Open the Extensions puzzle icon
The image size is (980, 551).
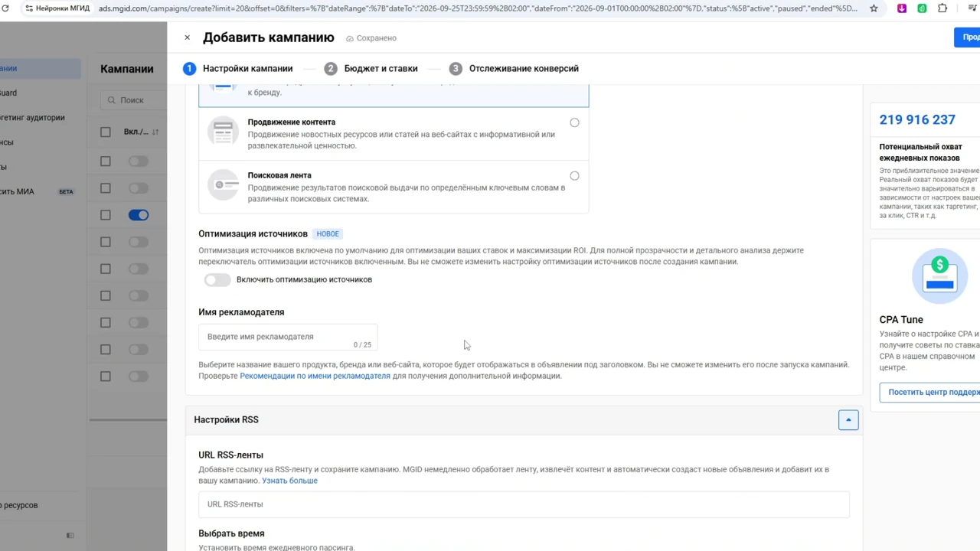click(x=942, y=8)
